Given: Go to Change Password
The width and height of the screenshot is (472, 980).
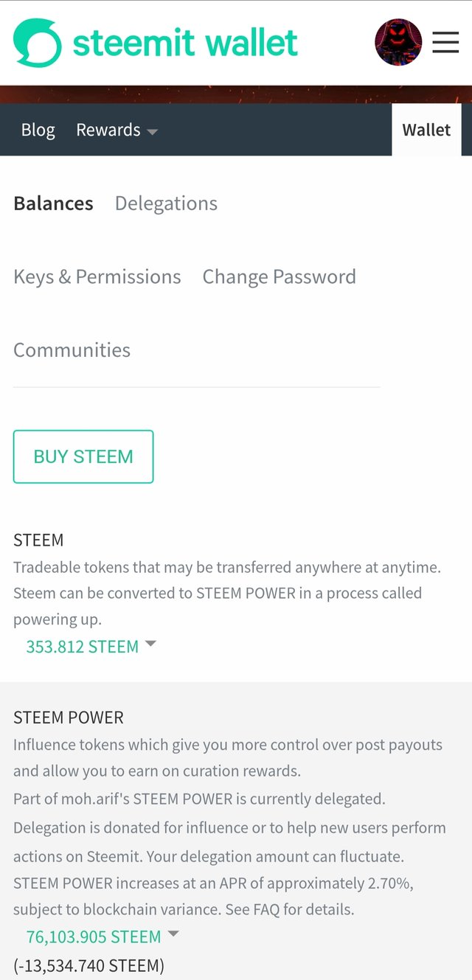Looking at the screenshot, I should pos(279,277).
